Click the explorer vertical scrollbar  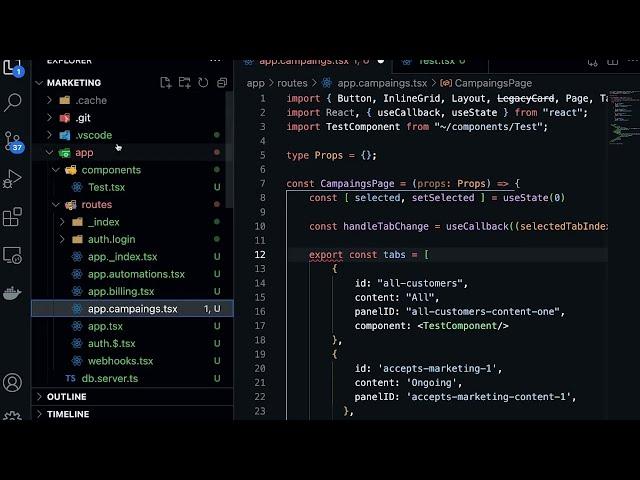tap(229, 149)
